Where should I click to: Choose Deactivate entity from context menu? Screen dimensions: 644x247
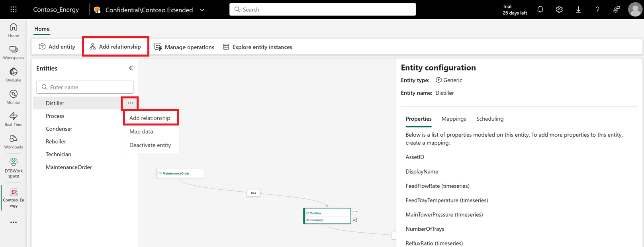(150, 145)
